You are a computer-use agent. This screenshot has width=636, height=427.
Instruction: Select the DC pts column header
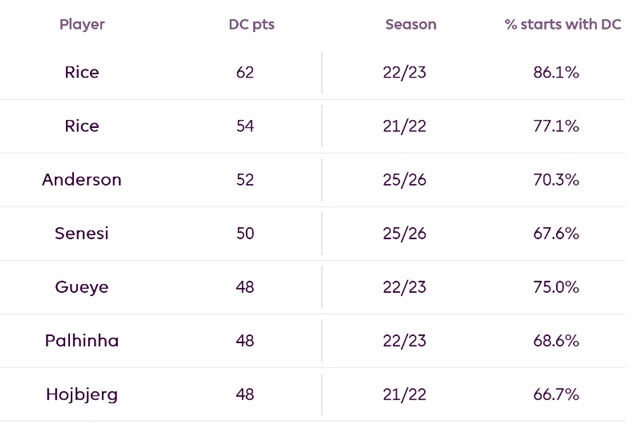[x=251, y=25]
